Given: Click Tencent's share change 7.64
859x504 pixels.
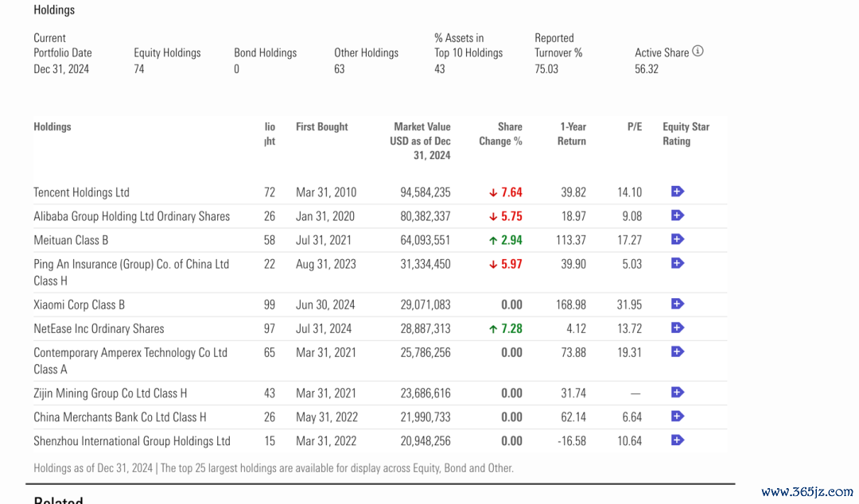Looking at the screenshot, I should click(x=506, y=192).
